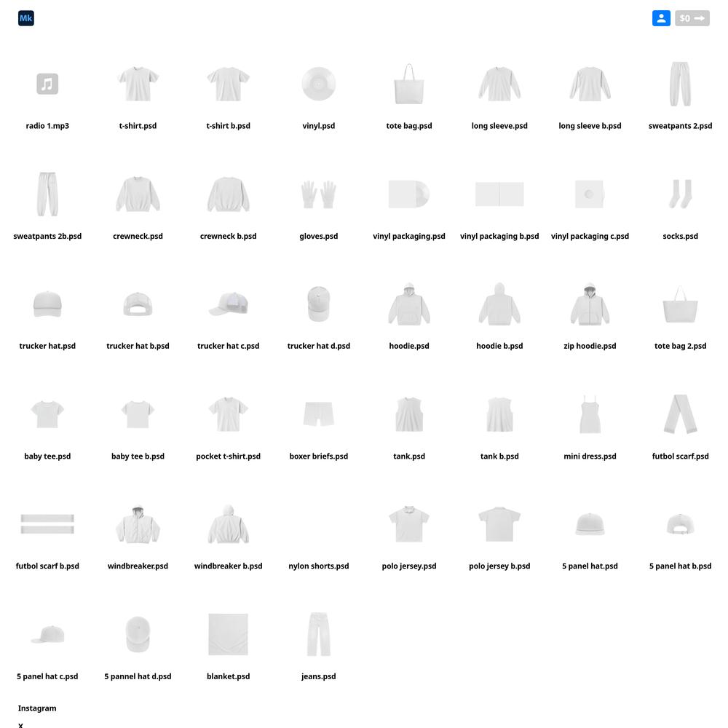Open the $0 cart button
Image resolution: width=728 pixels, height=728 pixels.
tap(692, 18)
